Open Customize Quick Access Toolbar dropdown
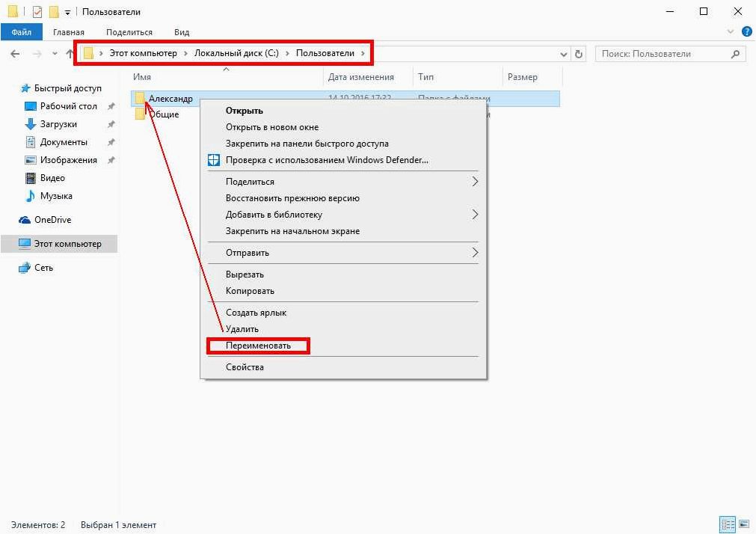The height and width of the screenshot is (534, 756). [68, 12]
